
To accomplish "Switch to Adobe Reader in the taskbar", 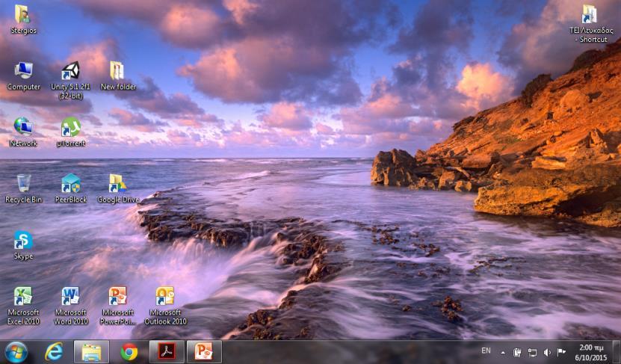I will click(x=167, y=352).
